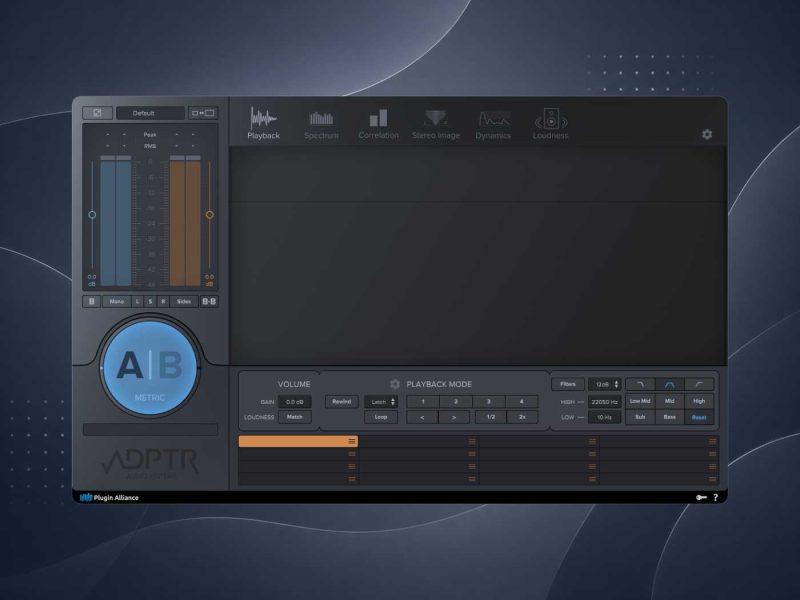Click the 2x loop length button
Image resolution: width=800 pixels, height=600 pixels.
[522, 417]
